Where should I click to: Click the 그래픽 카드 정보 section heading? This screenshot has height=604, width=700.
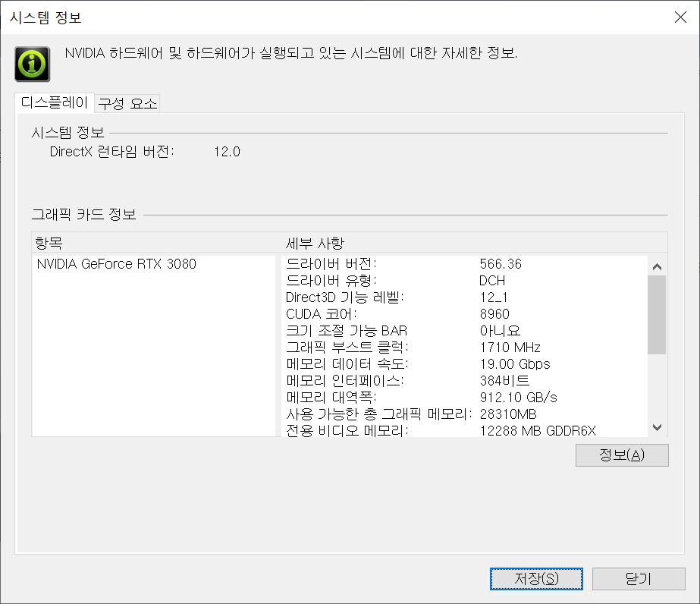(x=83, y=215)
